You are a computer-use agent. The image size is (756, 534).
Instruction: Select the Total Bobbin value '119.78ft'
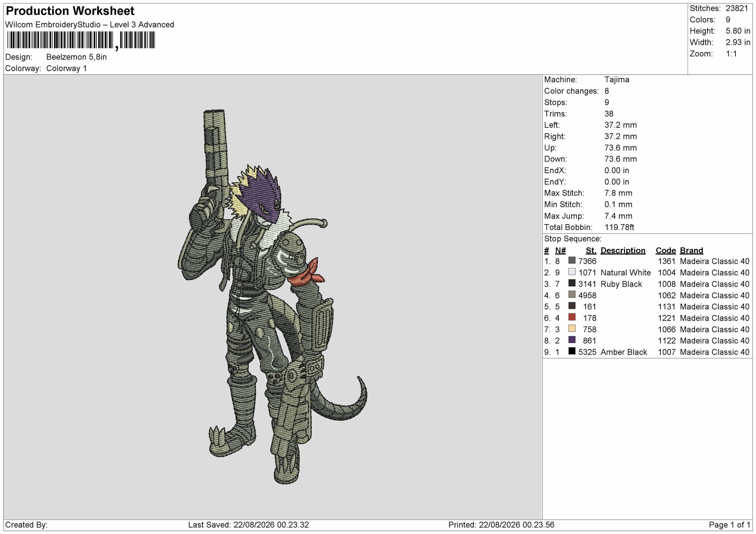tap(619, 227)
